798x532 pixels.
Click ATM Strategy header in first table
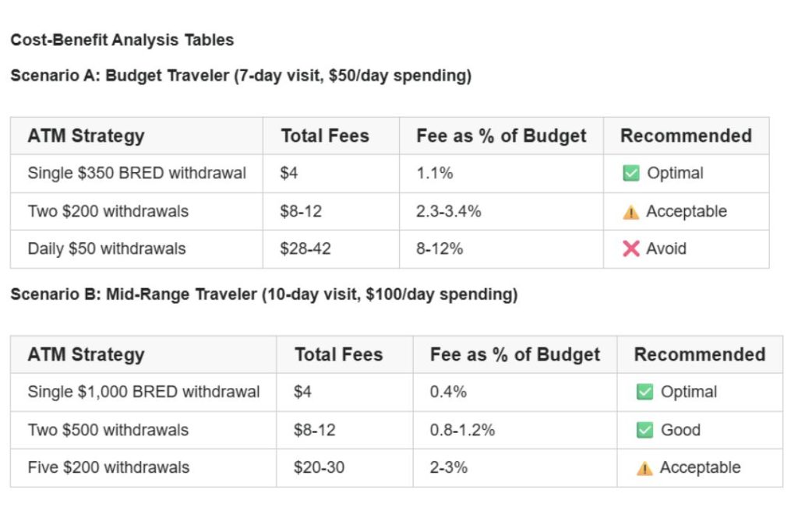click(x=86, y=136)
